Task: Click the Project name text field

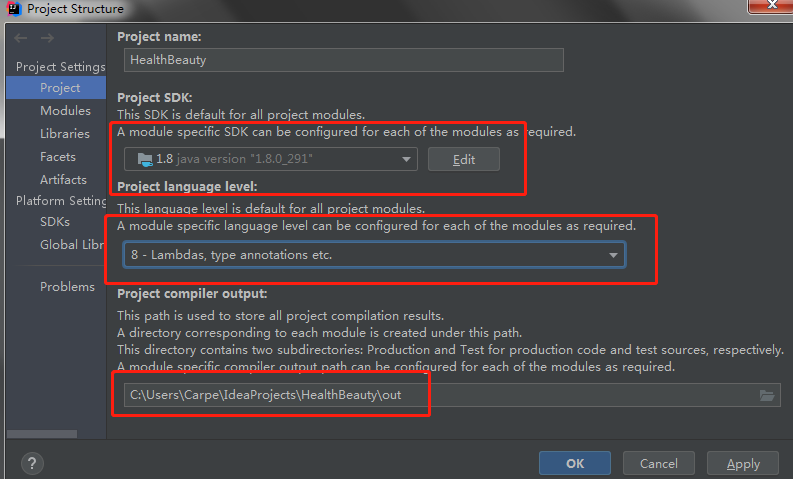Action: [340, 59]
